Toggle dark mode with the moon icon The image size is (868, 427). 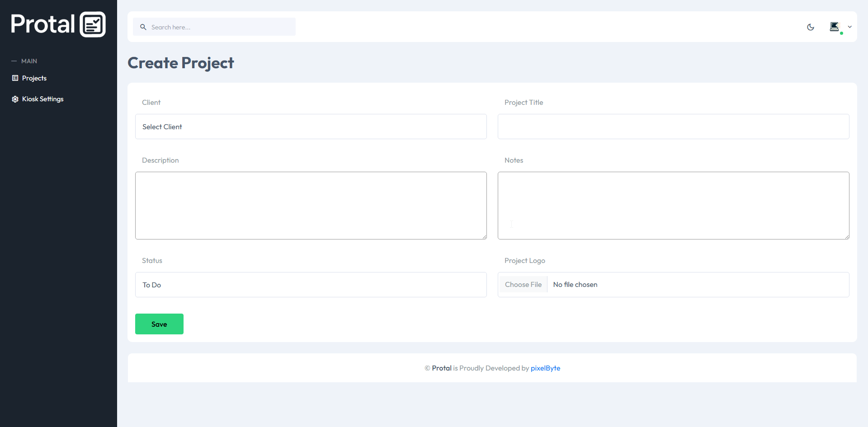811,27
